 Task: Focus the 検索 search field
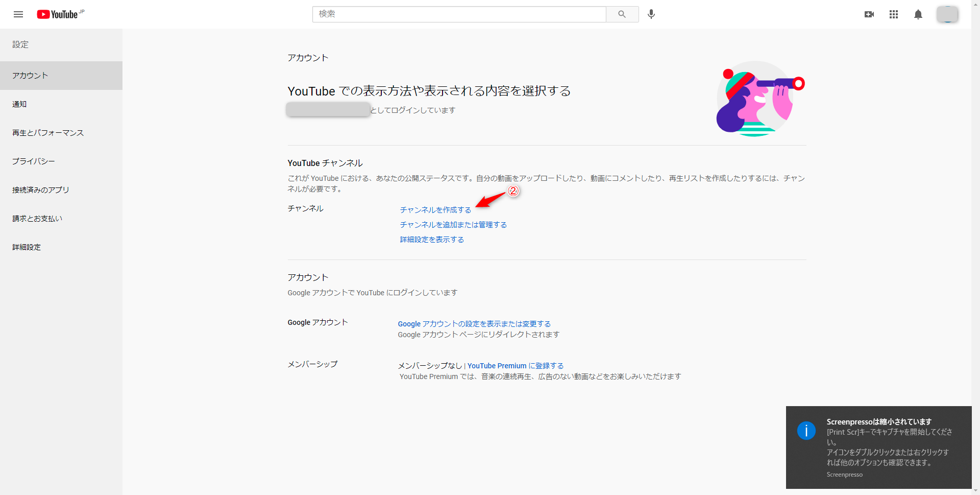(x=458, y=14)
